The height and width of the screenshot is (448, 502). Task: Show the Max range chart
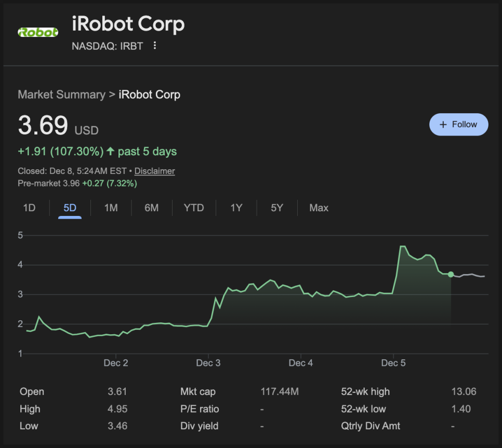click(x=319, y=208)
